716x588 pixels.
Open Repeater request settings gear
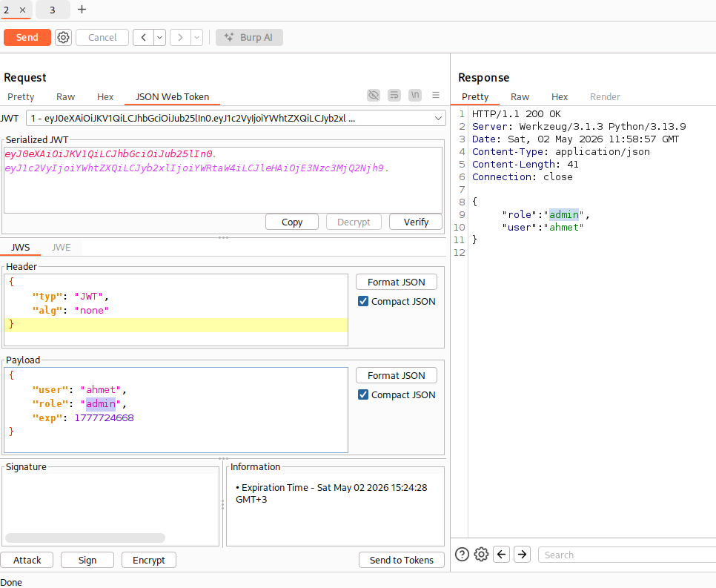point(64,38)
